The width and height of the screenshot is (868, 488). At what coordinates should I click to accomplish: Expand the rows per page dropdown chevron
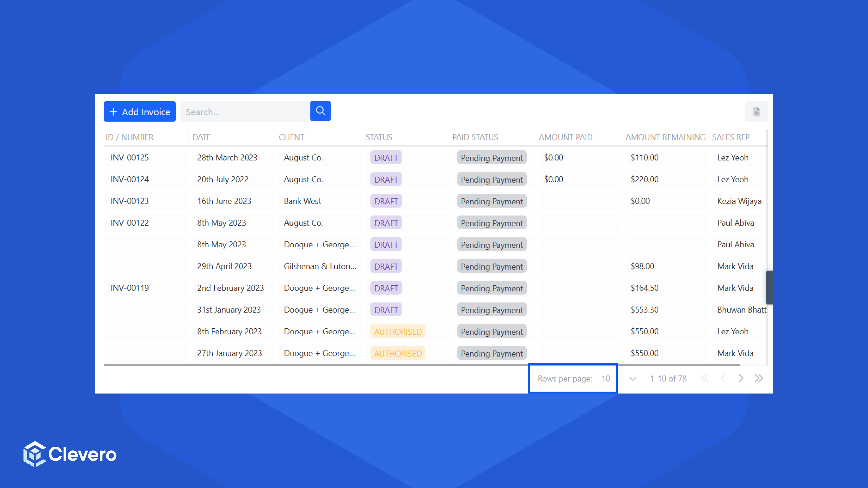[633, 379]
